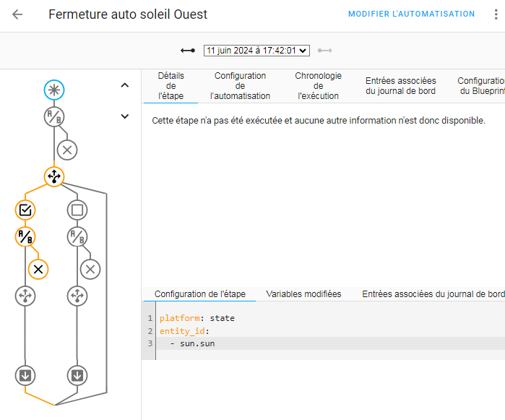Screen dimensions: 505x420
Task: Switch to Configuration de l'automatisation tab
Action: pyautogui.click(x=240, y=86)
